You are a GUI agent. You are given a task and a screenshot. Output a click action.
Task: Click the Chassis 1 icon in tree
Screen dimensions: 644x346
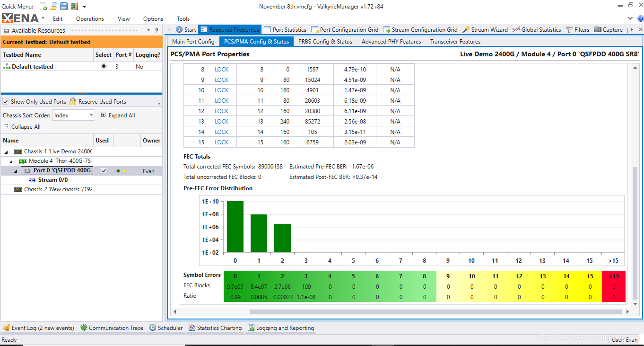[18, 152]
